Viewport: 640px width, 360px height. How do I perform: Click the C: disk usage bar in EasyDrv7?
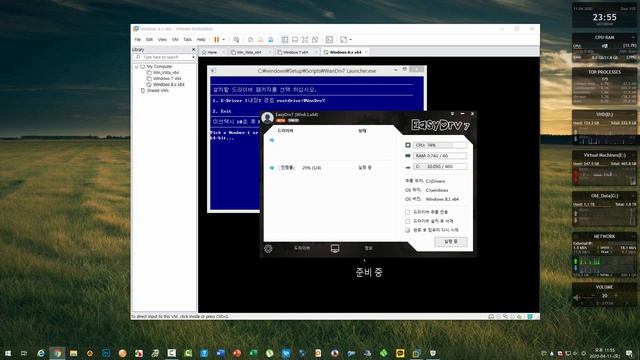point(440,167)
